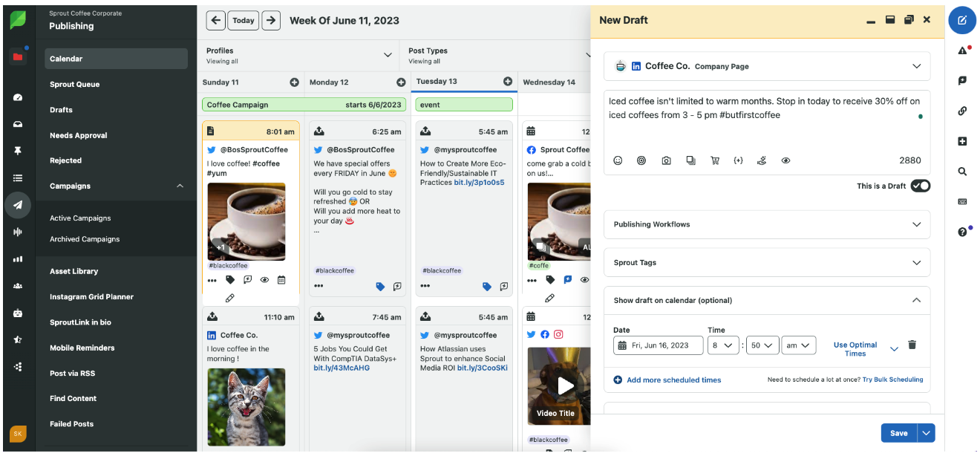The height and width of the screenshot is (459, 980).
Task: Click Add more scheduled times
Action: (667, 380)
